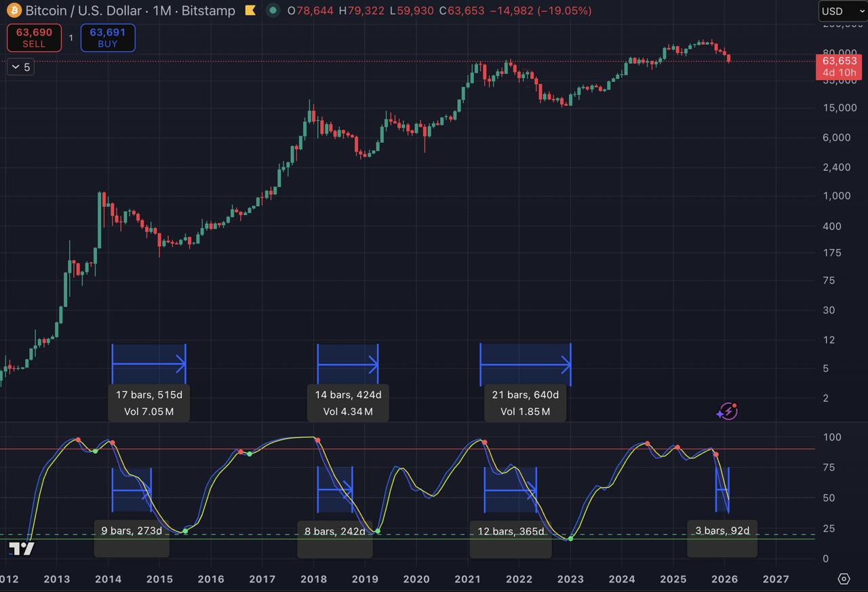Click the low value L59,930
The image size is (868, 592).
click(411, 11)
